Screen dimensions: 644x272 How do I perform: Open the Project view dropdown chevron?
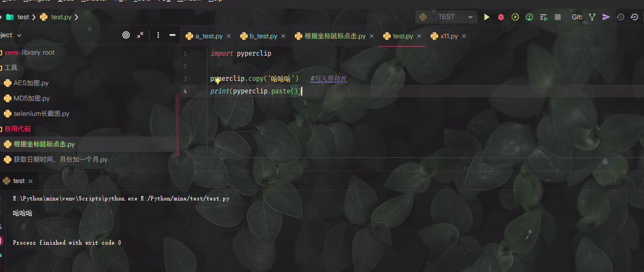pos(19,36)
